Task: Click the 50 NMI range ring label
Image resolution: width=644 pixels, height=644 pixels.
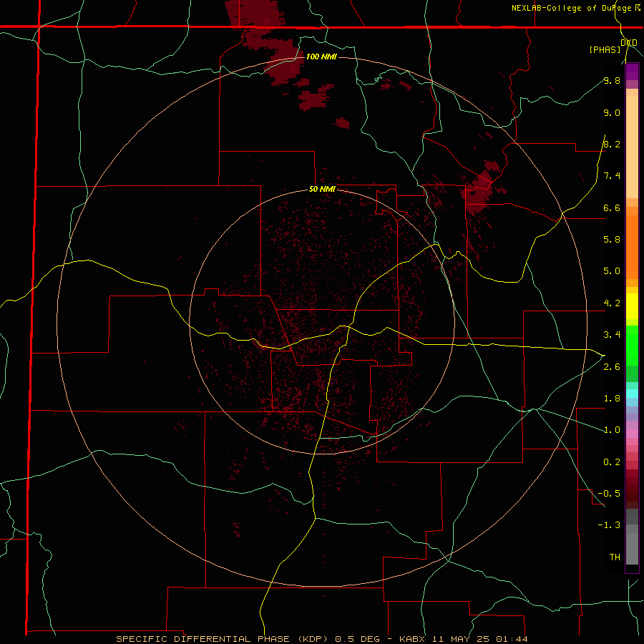Action: coord(322,190)
